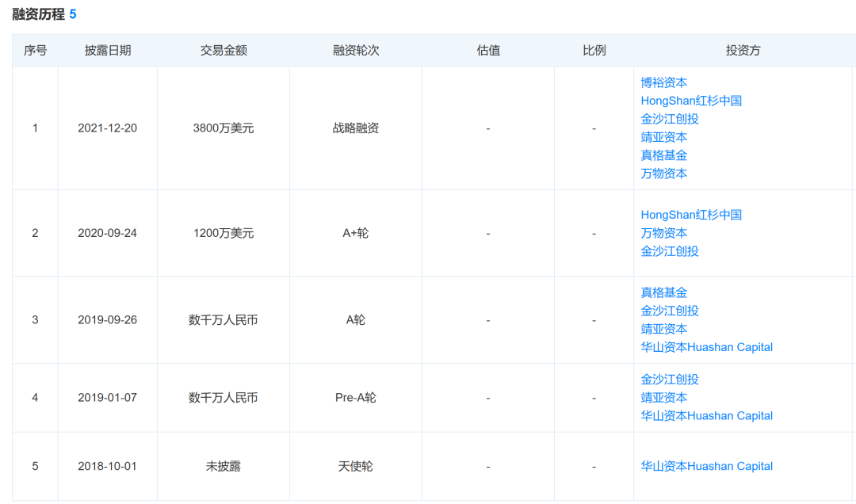
Task: Select 数千万人民币 in the Pre-A轮 row
Action: pos(224,398)
